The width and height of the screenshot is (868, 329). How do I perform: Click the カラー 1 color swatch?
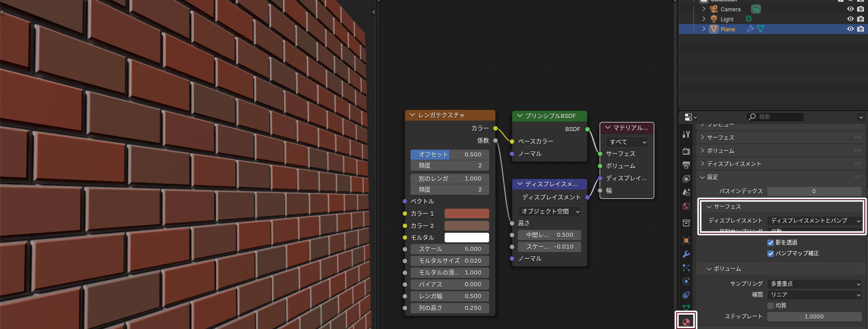[x=466, y=214]
